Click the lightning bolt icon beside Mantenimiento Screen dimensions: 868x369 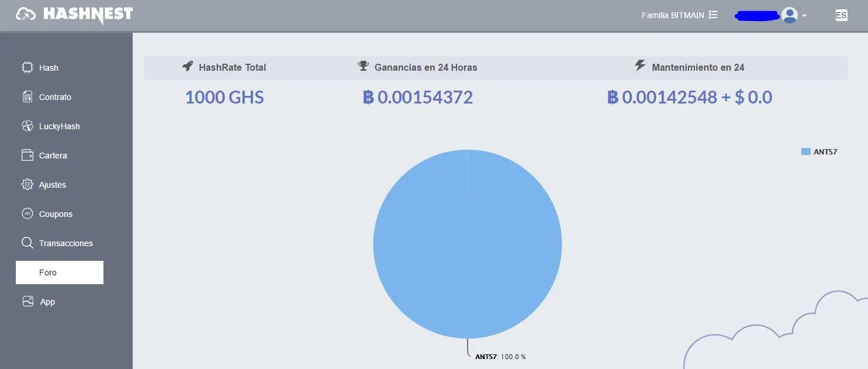click(640, 65)
